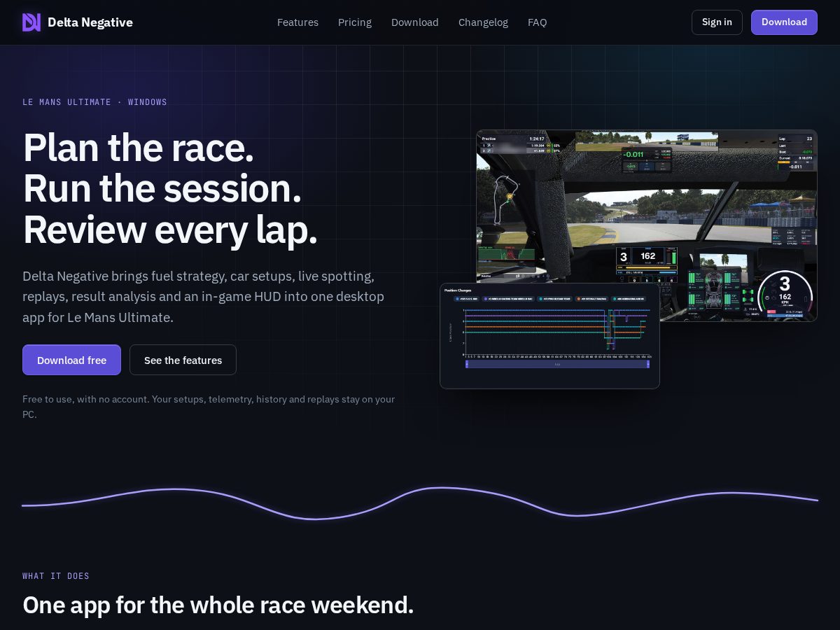Open the Delta Negative home link text
Screen dimensions: 840x630
point(90,22)
